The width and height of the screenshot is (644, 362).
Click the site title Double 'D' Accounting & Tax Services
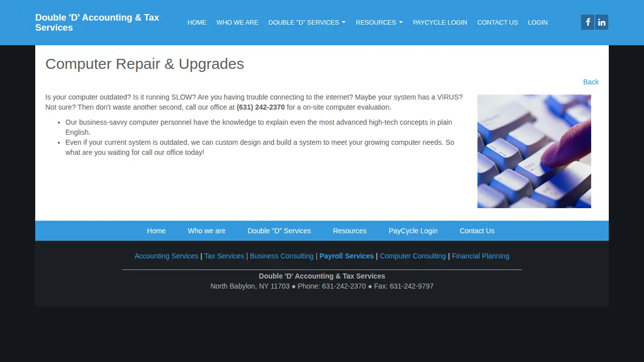pos(97,23)
